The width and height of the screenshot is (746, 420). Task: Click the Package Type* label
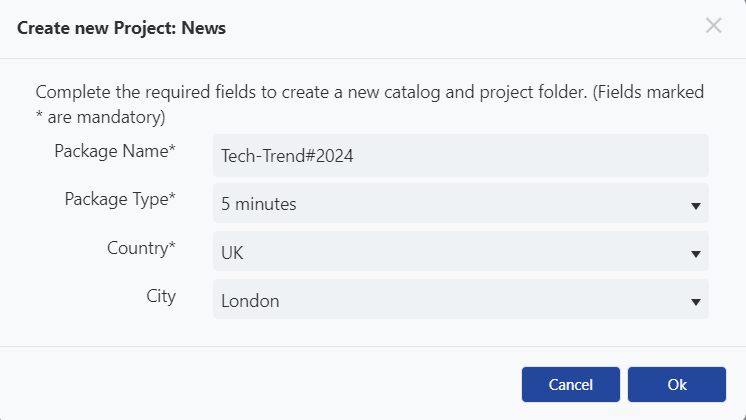pyautogui.click(x=120, y=199)
